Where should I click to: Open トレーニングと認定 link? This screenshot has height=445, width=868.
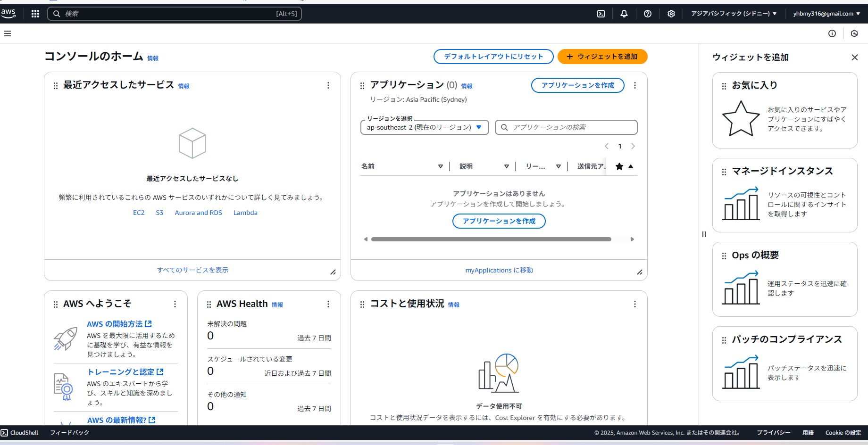click(125, 372)
